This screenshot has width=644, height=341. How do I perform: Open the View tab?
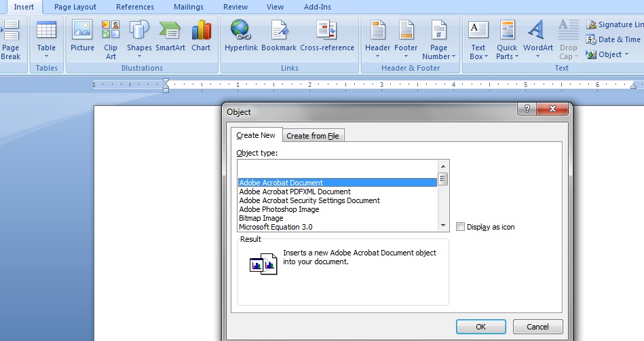tap(275, 7)
